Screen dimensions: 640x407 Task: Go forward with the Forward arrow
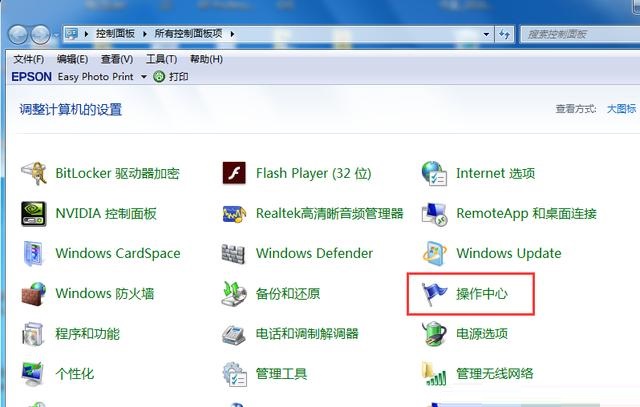coord(40,34)
